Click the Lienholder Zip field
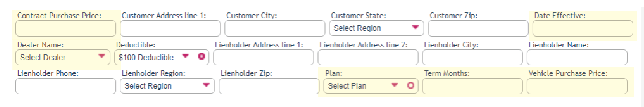644x107 pixels. (x=269, y=86)
